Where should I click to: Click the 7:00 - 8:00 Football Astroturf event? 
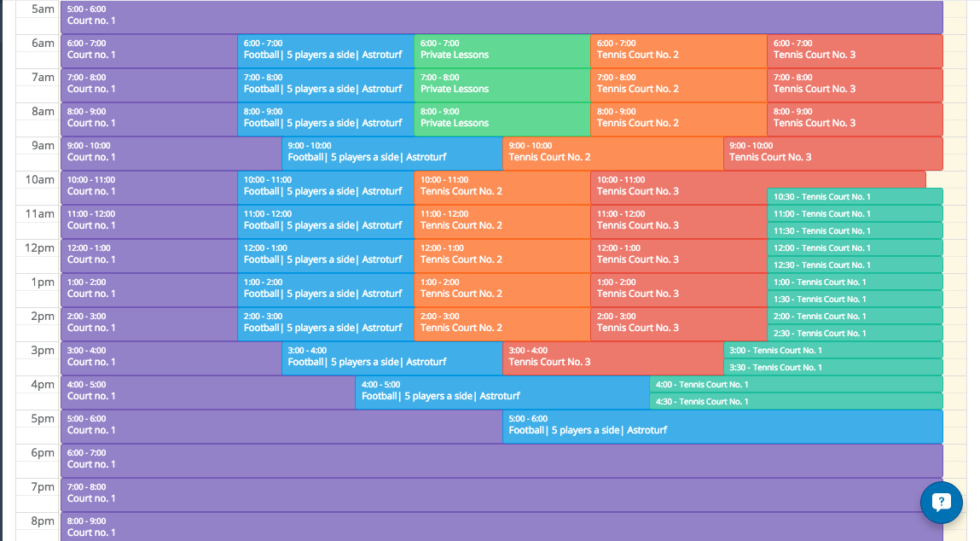click(325, 84)
